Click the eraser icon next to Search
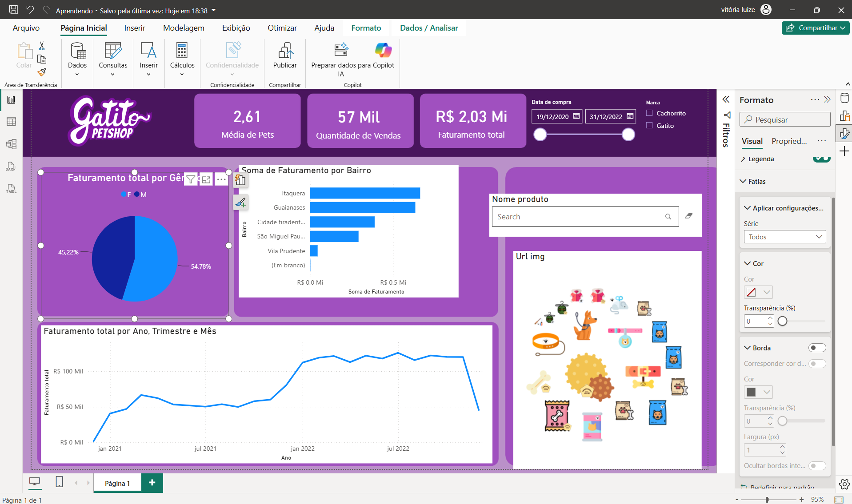This screenshot has height=504, width=852. [688, 216]
